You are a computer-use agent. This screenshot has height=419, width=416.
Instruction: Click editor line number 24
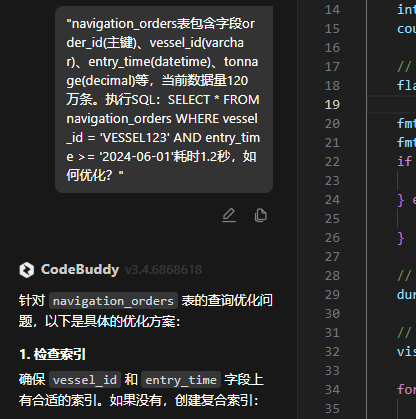(332, 200)
